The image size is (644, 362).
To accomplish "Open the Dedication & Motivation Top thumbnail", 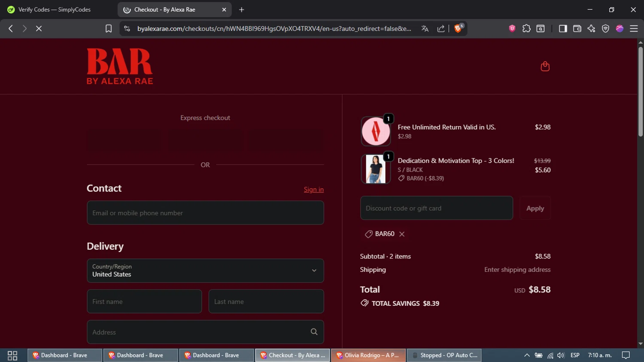I will point(376,169).
